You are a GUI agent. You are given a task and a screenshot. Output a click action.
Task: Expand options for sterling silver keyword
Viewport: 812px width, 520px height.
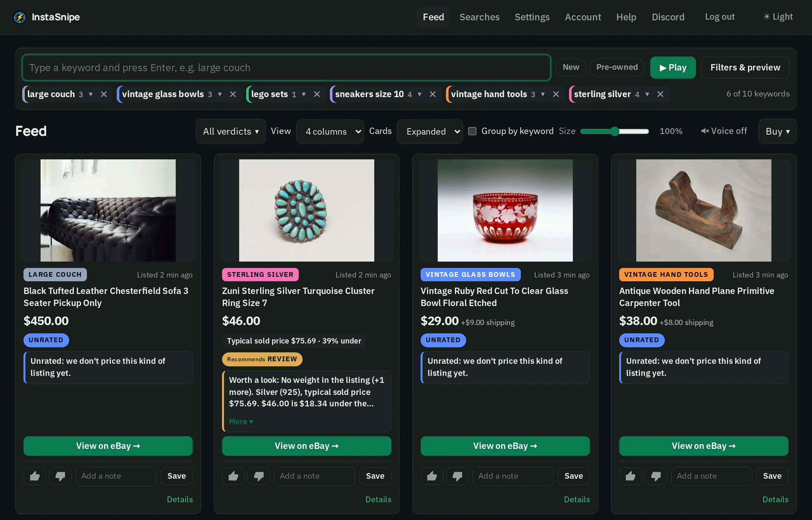(x=647, y=94)
